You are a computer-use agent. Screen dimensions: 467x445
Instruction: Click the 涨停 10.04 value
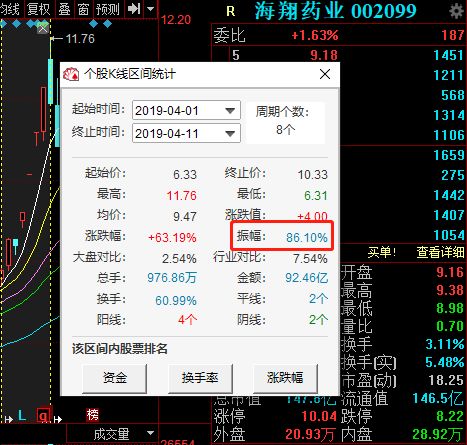[319, 416]
